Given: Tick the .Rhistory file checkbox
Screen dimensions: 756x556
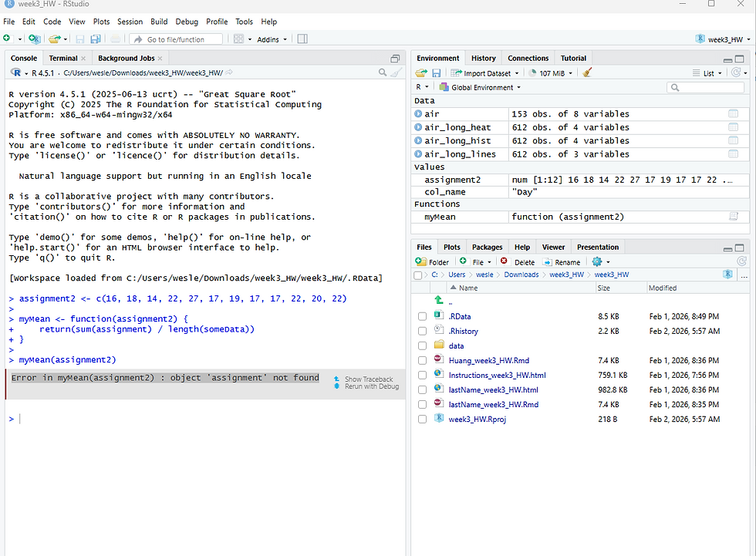Looking at the screenshot, I should [423, 332].
